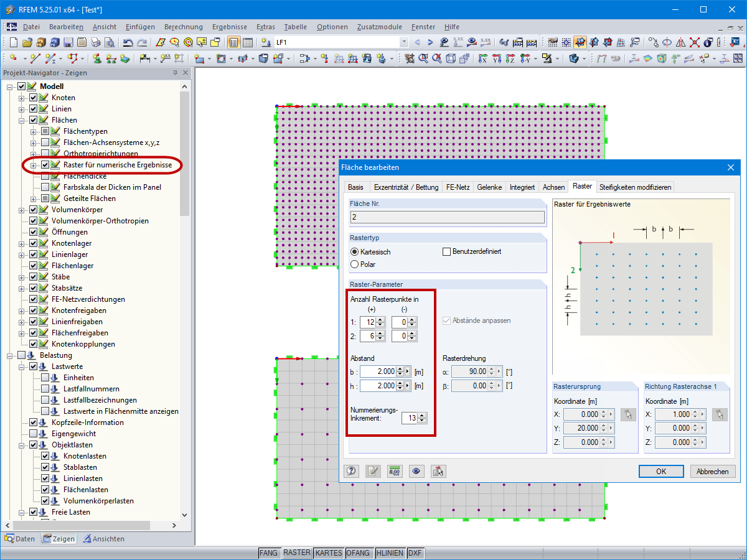Click the Print icon in toolbar
Viewport: 747px width, 560px height.
95,42
